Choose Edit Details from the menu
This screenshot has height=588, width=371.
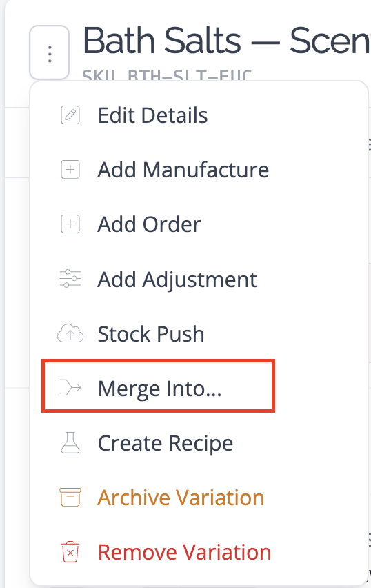point(152,115)
